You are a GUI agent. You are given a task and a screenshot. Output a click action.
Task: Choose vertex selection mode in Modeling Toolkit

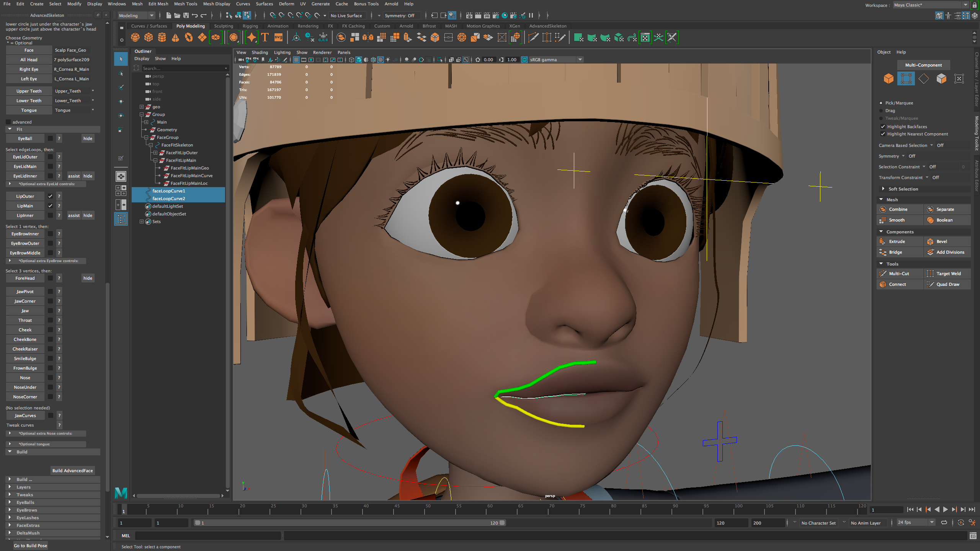906,79
